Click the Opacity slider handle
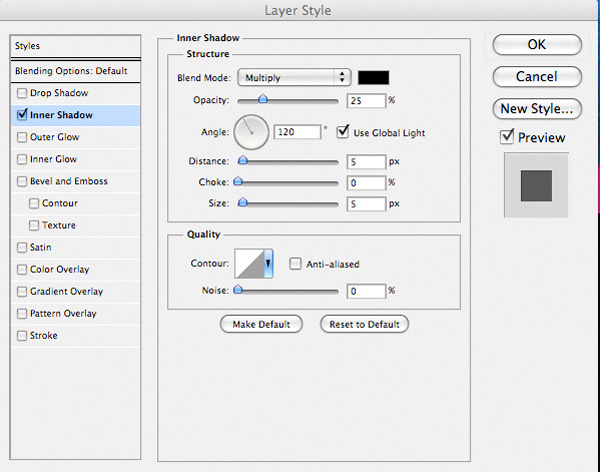Viewport: 600px width, 472px height. [262, 99]
